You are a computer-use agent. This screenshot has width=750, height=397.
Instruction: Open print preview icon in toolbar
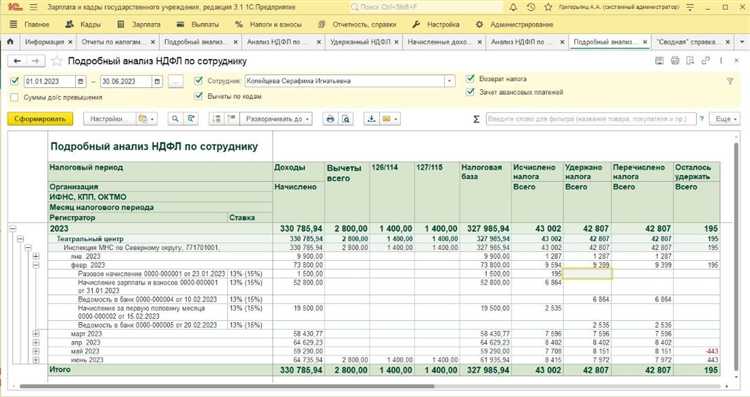point(346,119)
